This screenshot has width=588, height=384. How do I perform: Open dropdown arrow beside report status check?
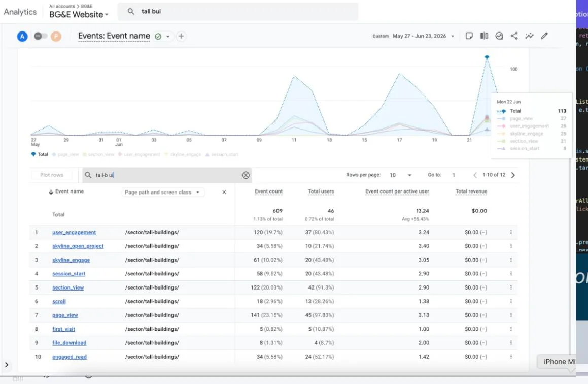[x=168, y=37]
